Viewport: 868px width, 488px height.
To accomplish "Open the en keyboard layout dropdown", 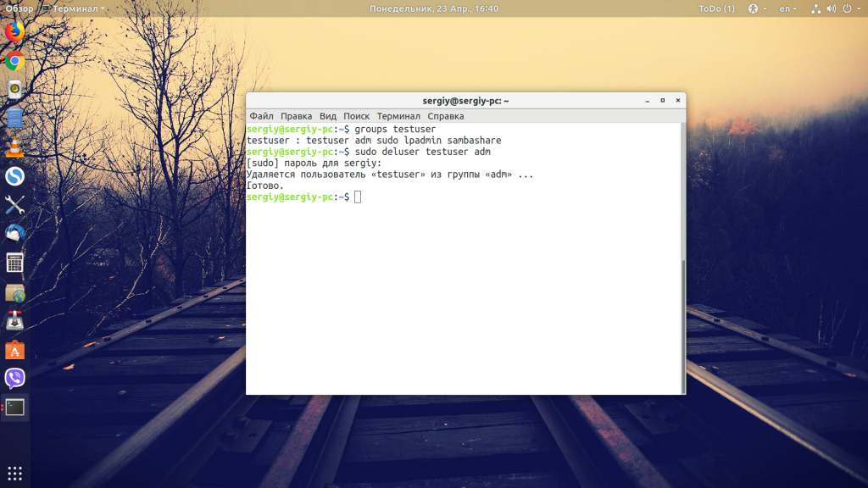I will [787, 8].
